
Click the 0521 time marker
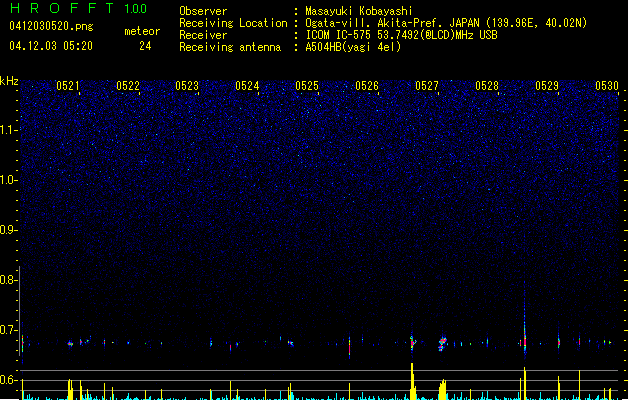click(68, 85)
